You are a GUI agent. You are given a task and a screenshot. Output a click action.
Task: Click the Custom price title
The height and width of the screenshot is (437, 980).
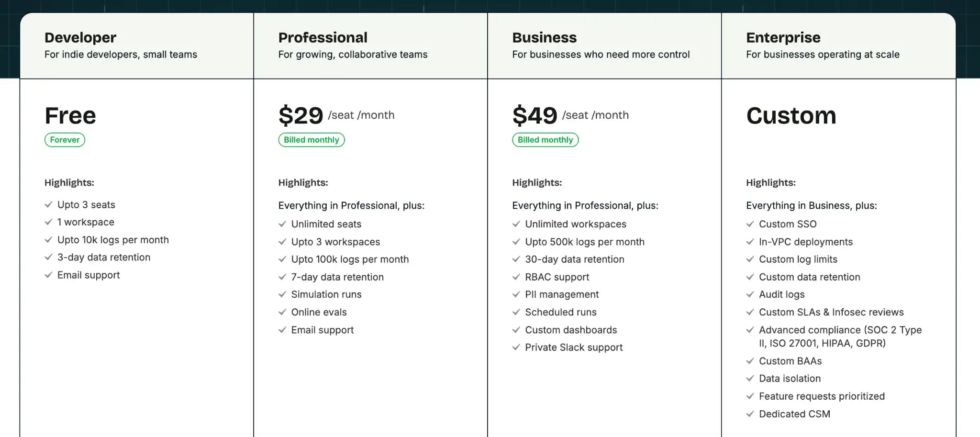(791, 116)
